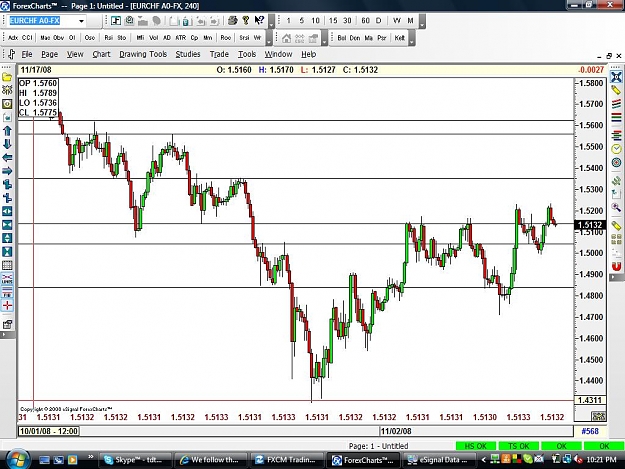Click the magnifier zoom tool icon
The width and height of the screenshot is (625, 469).
[x=616, y=206]
